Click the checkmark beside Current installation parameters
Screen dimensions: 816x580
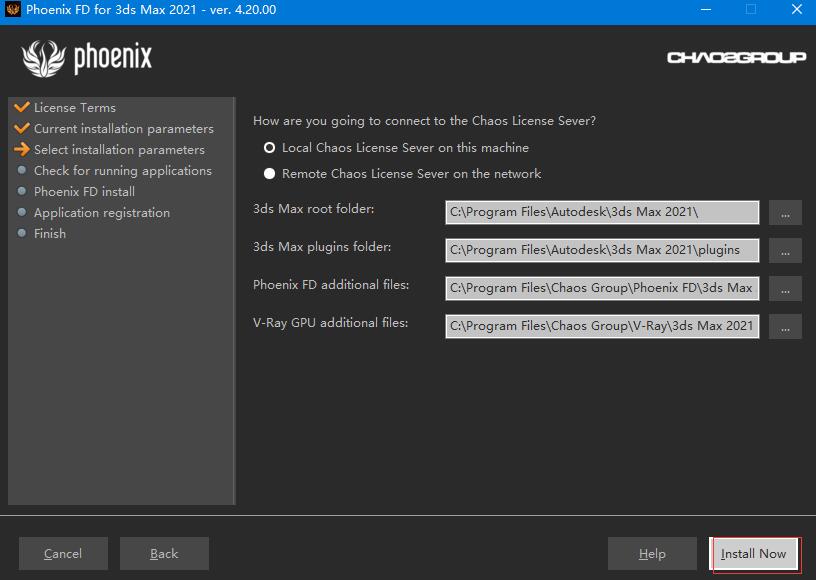pos(22,127)
